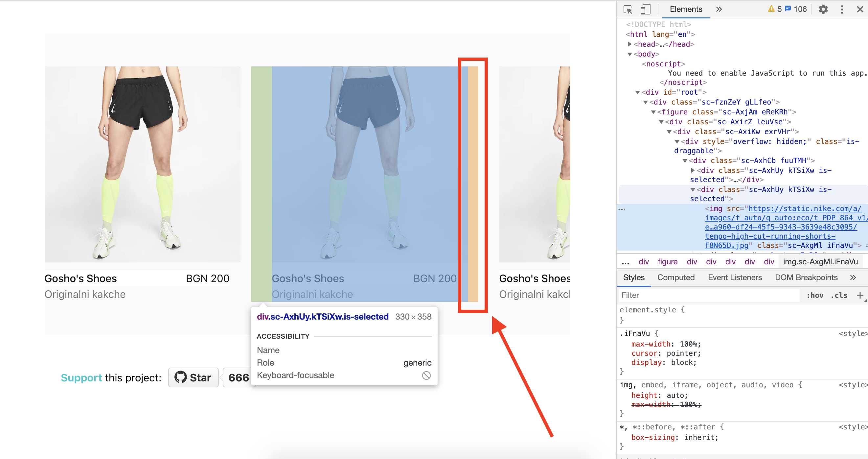Click the max-width: 100% declaration in .iFnaVu
868x459 pixels.
click(x=666, y=344)
